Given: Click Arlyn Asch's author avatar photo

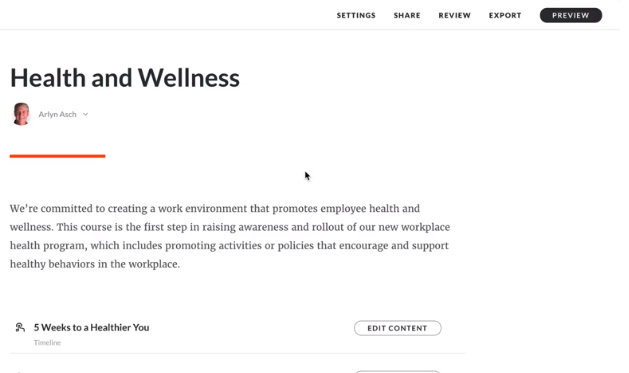Looking at the screenshot, I should coord(21,114).
